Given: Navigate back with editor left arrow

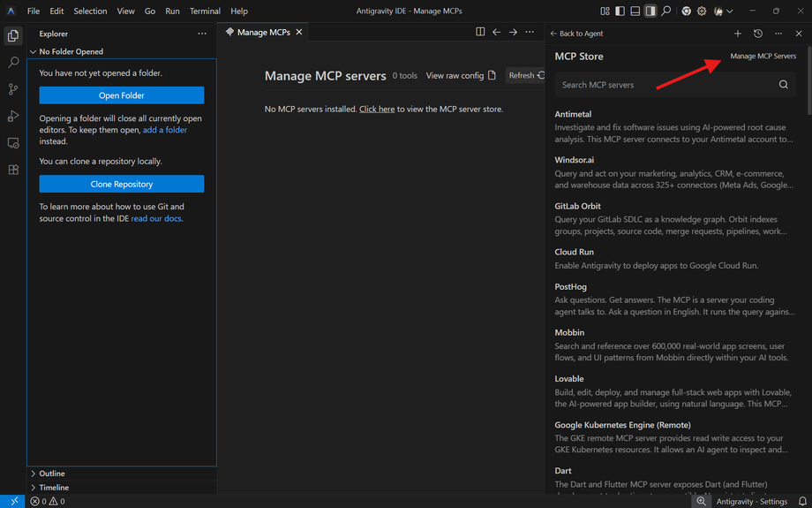Looking at the screenshot, I should [x=497, y=32].
